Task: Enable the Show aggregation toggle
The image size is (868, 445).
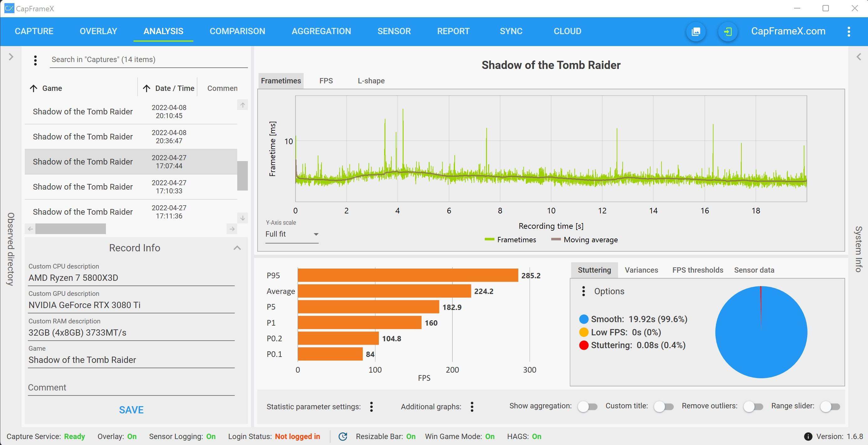Action: tap(587, 406)
